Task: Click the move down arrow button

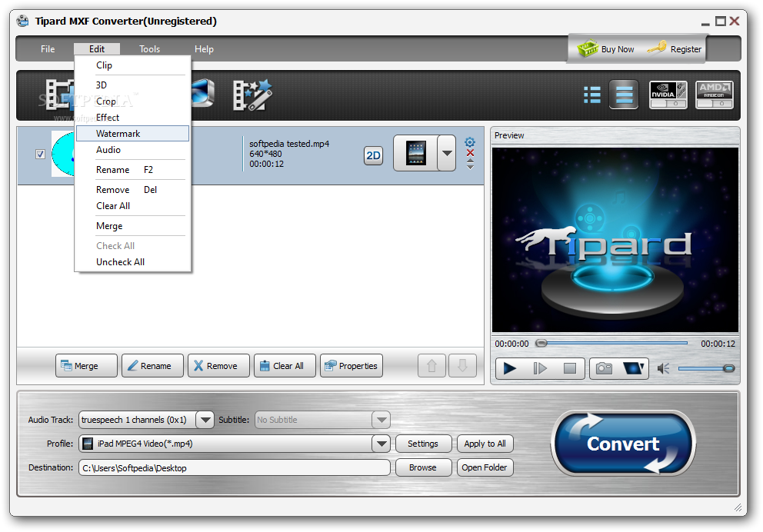Action: point(462,366)
